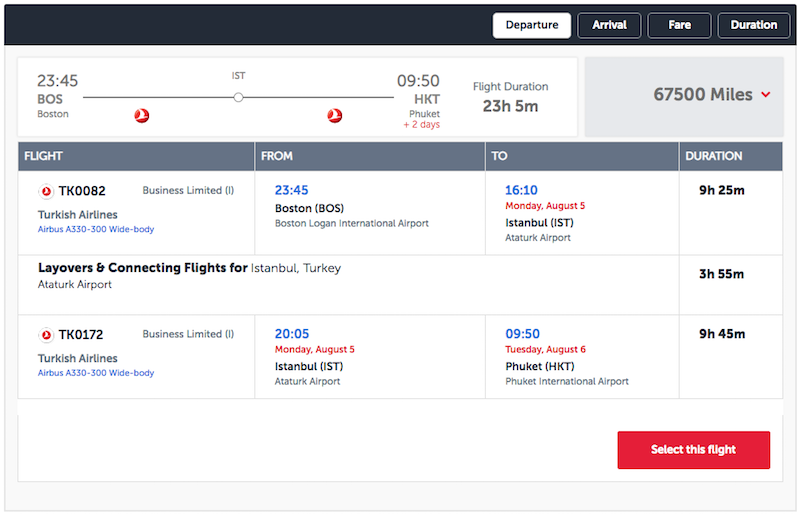Click the 20:05 Istanbul departure time
Image resolution: width=800 pixels, height=514 pixels.
[292, 334]
